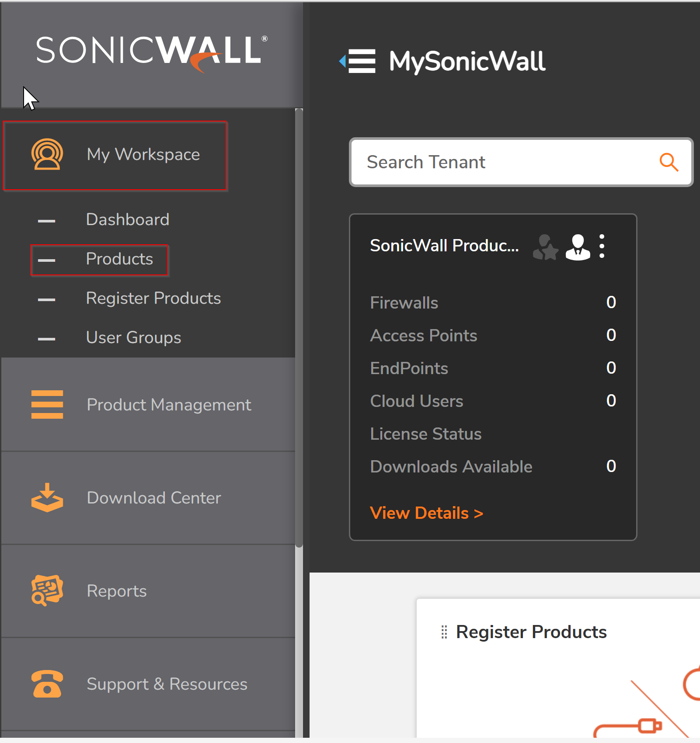Open the User Groups menu item
The width and height of the screenshot is (700, 743).
tap(133, 337)
